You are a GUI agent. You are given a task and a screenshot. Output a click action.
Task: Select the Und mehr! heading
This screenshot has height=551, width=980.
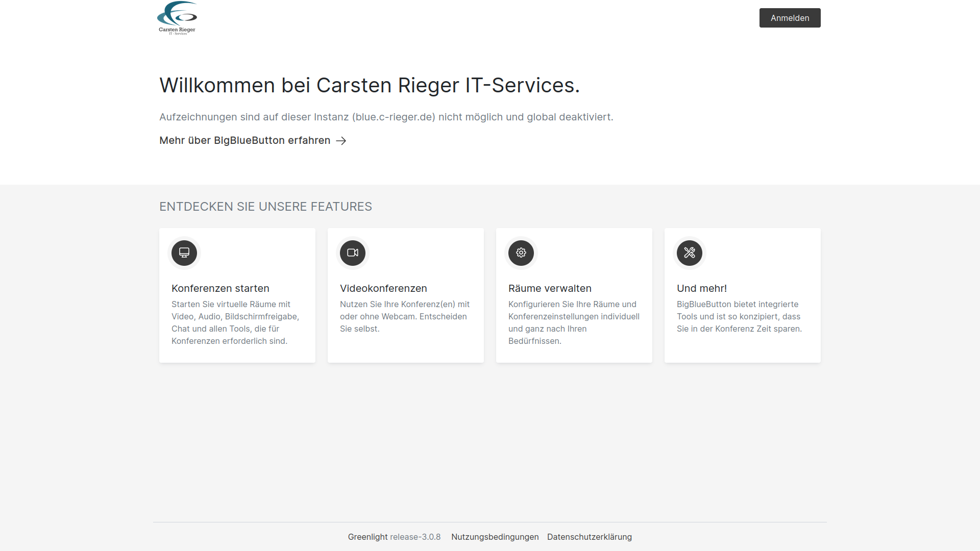click(702, 288)
